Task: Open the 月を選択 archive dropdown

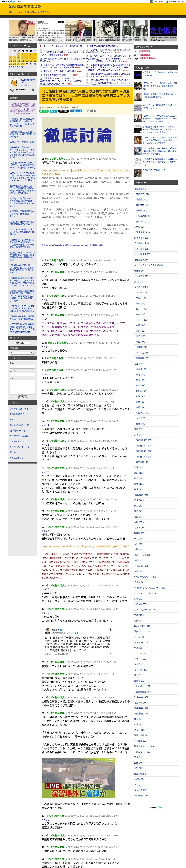Action: click(23, 343)
